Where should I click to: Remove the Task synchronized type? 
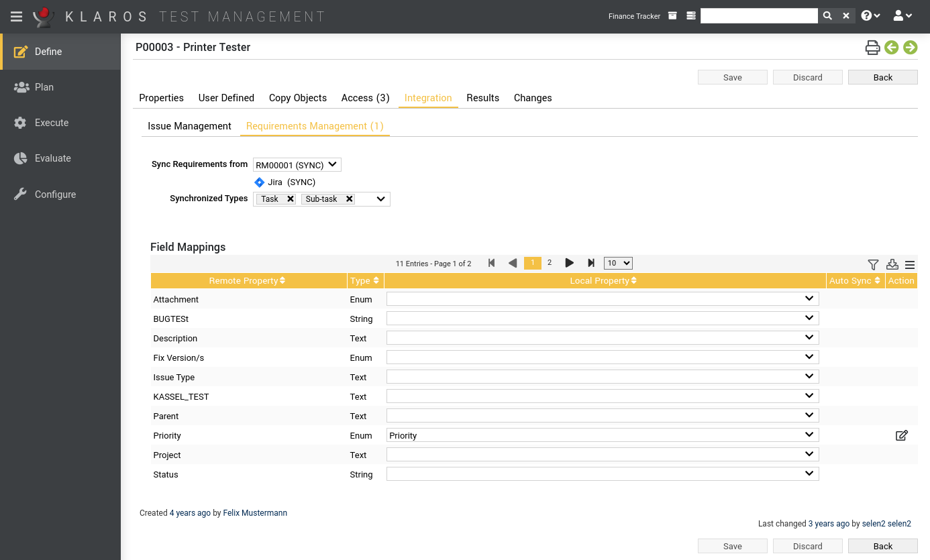(291, 199)
